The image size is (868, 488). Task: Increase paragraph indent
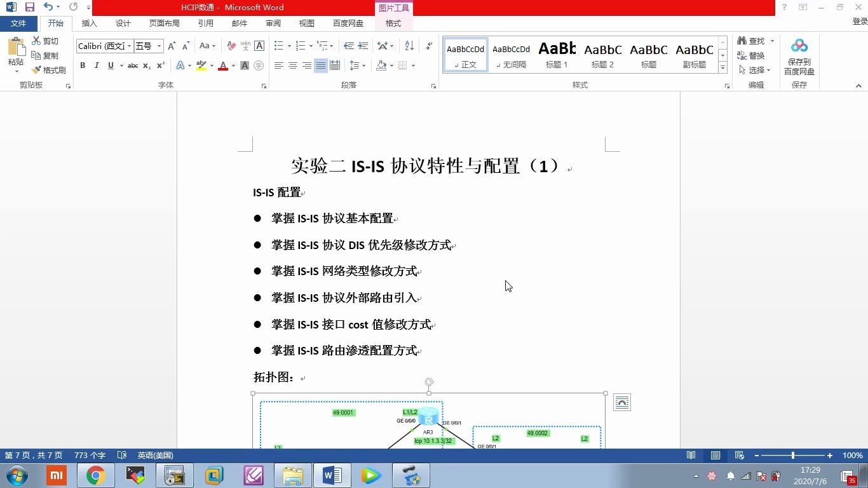pyautogui.click(x=363, y=46)
